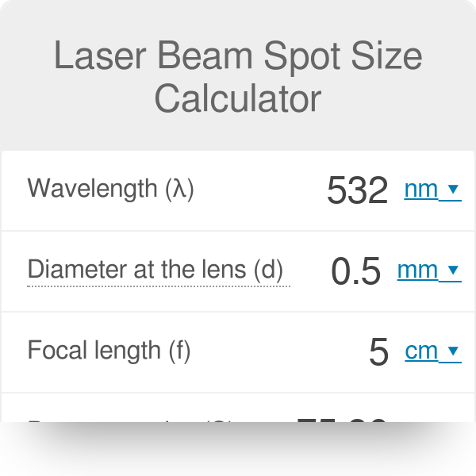The width and height of the screenshot is (476, 476).
Task: Select the focal length value field showing 5
Action: 378,352
